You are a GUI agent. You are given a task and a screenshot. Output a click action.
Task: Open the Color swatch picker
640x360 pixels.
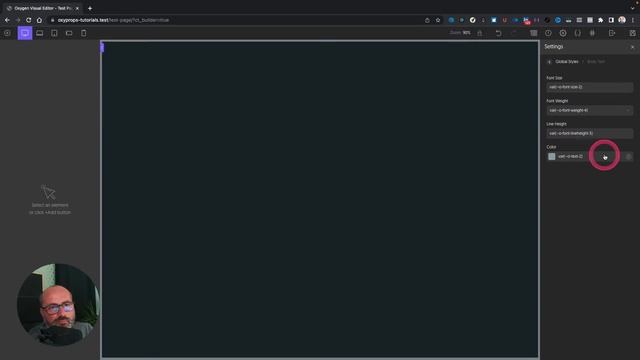click(551, 156)
